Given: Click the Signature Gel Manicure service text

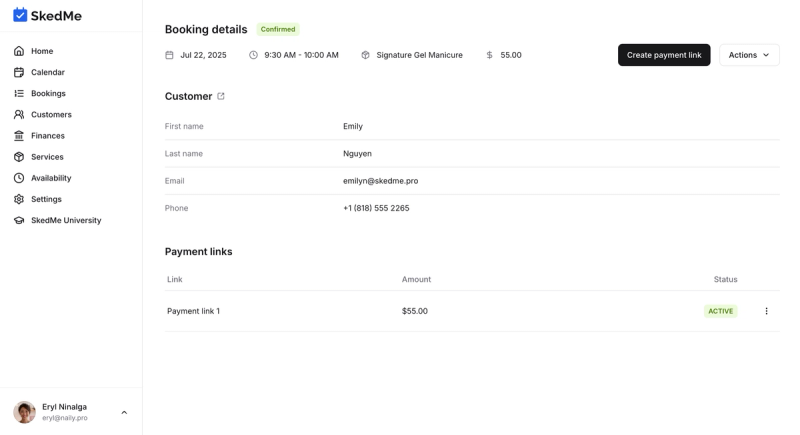Looking at the screenshot, I should pyautogui.click(x=419, y=55).
